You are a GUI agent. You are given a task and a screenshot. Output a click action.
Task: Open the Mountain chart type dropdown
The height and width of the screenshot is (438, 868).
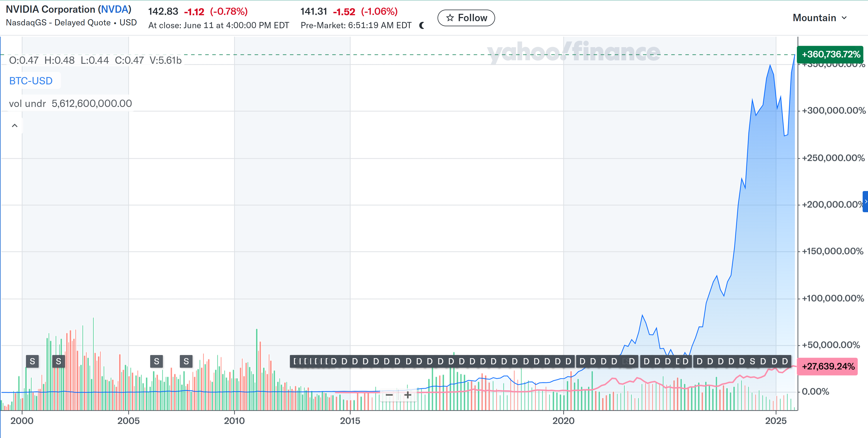[819, 18]
